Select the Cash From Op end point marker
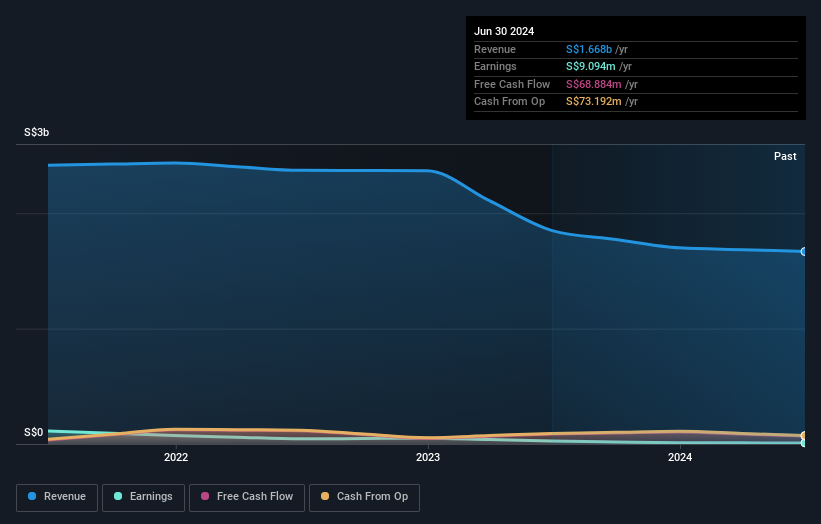 [x=804, y=436]
